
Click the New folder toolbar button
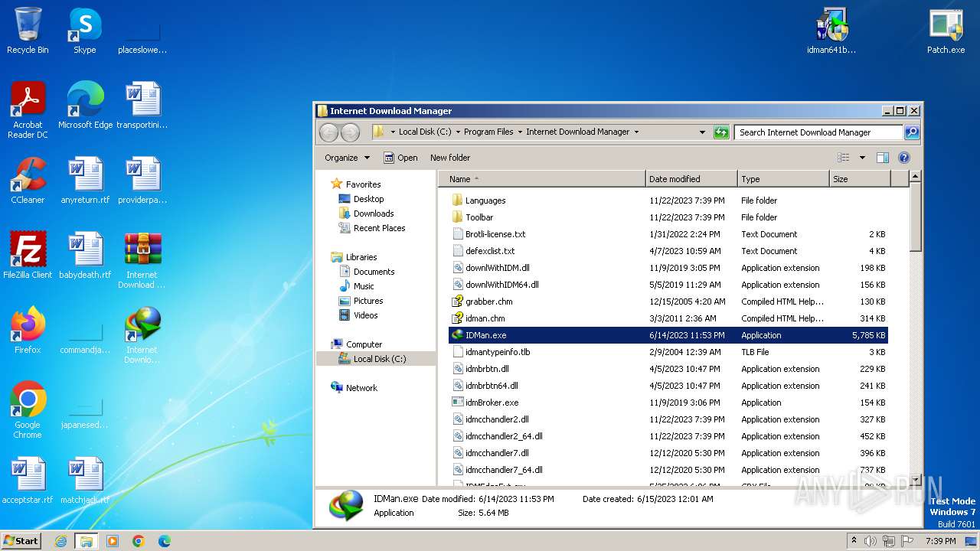(450, 158)
